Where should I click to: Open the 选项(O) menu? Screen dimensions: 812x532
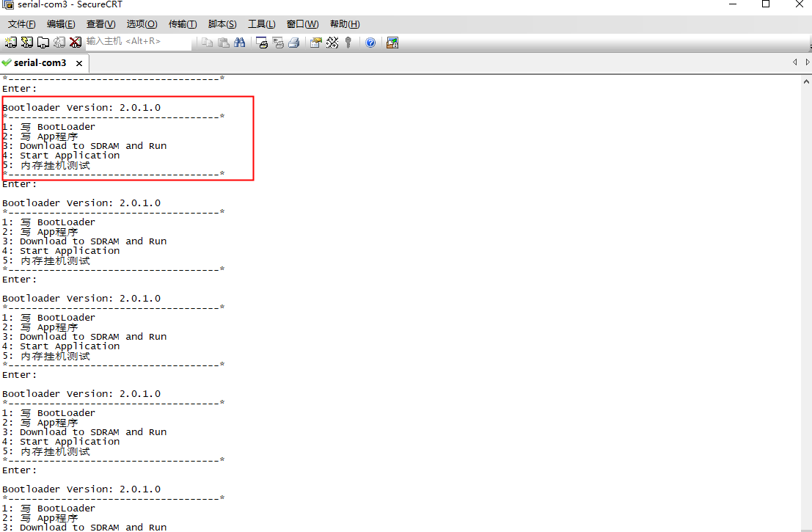click(x=142, y=24)
